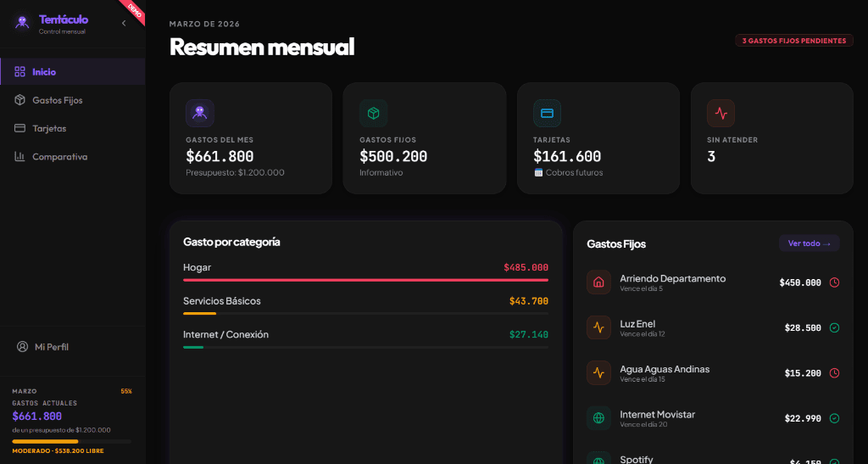Screen dimensions: 868x464
Task: Click the Internet / Conexión green progress bar
Action: pyautogui.click(x=193, y=347)
